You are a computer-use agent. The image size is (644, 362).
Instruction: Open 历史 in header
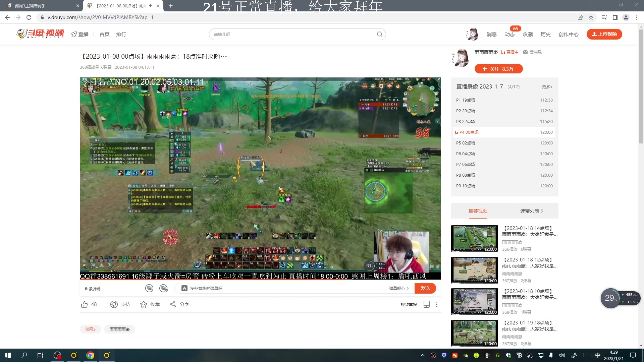546,34
